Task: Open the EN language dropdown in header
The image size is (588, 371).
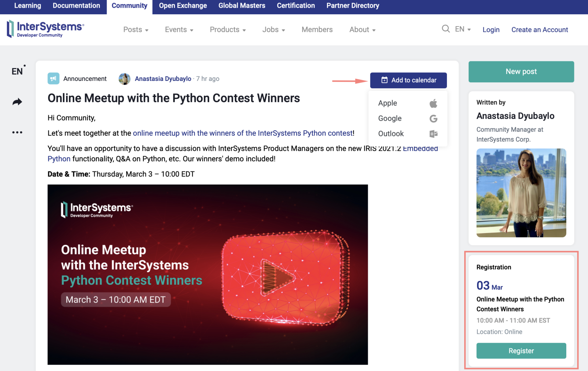Action: tap(463, 29)
